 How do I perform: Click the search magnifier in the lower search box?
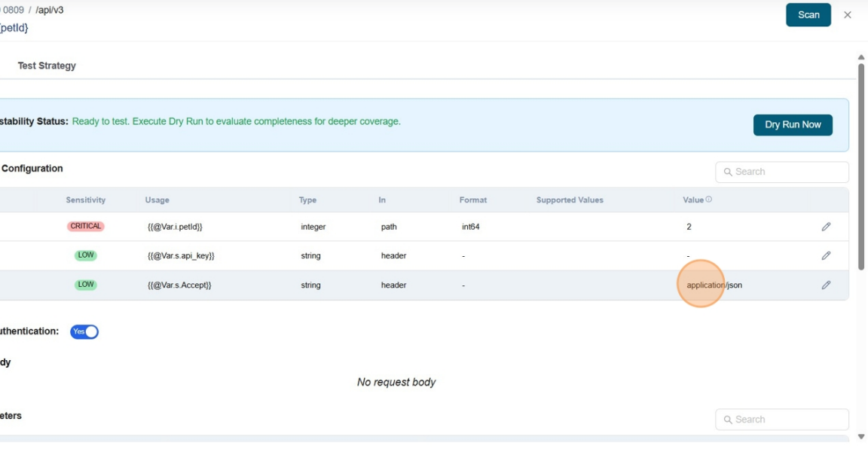pos(728,420)
